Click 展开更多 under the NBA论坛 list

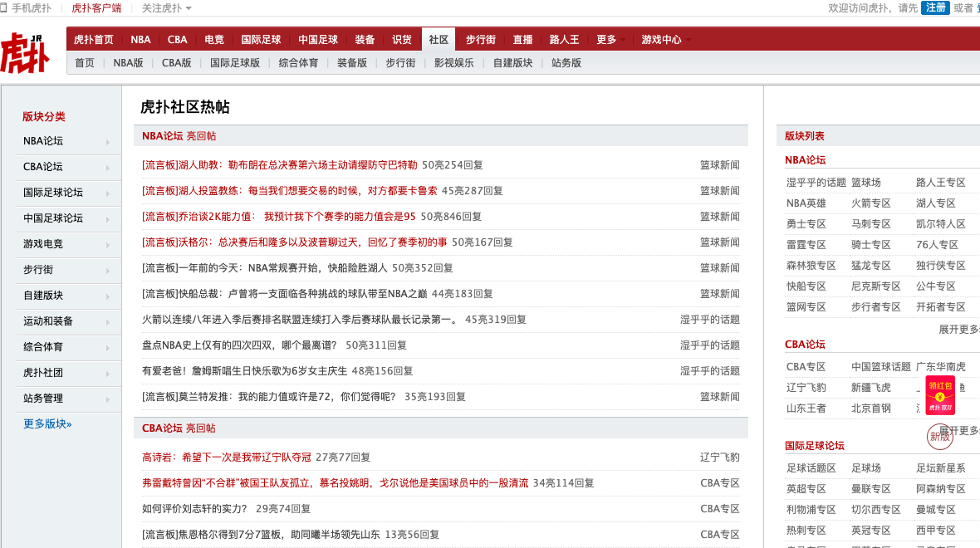click(x=959, y=330)
